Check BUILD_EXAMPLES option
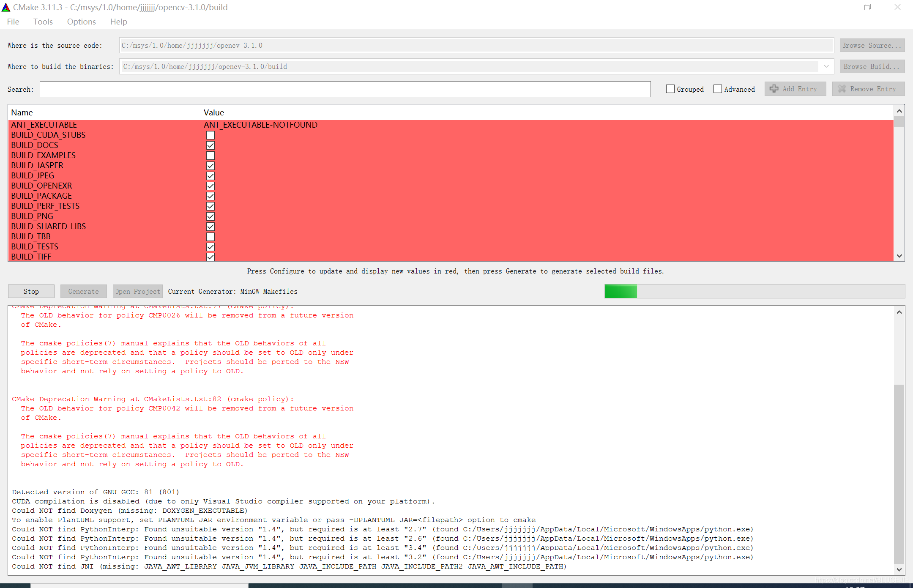This screenshot has width=913, height=588. pos(210,155)
